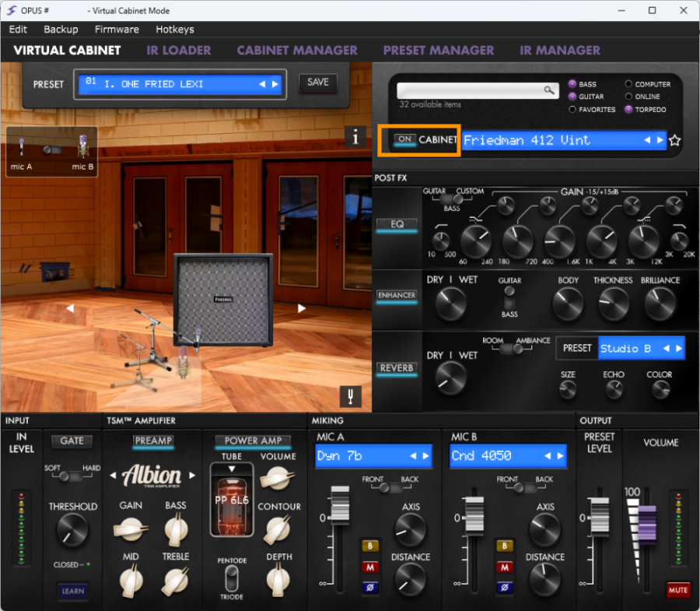The height and width of the screenshot is (611, 700).
Task: Click the preamp BASS knob
Action: (x=176, y=529)
